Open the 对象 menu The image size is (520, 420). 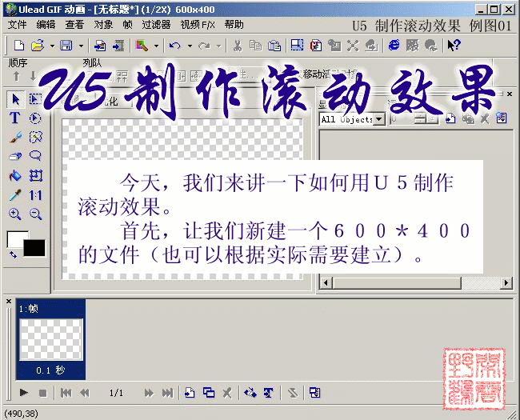tap(103, 25)
